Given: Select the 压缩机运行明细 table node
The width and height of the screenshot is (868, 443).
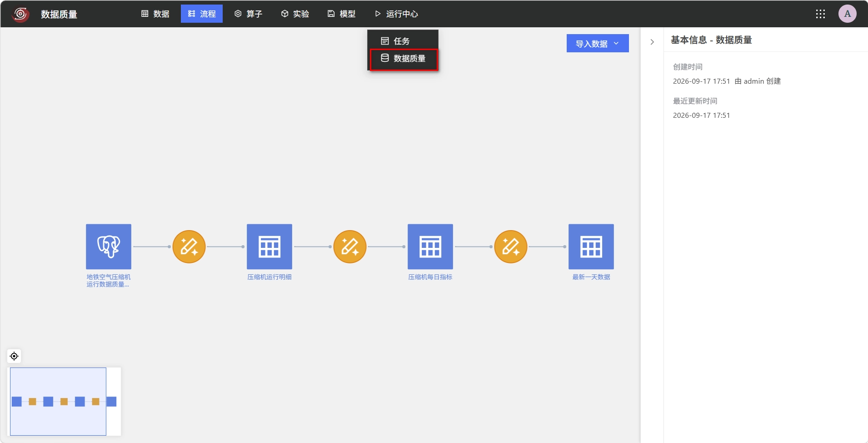Looking at the screenshot, I should click(269, 247).
